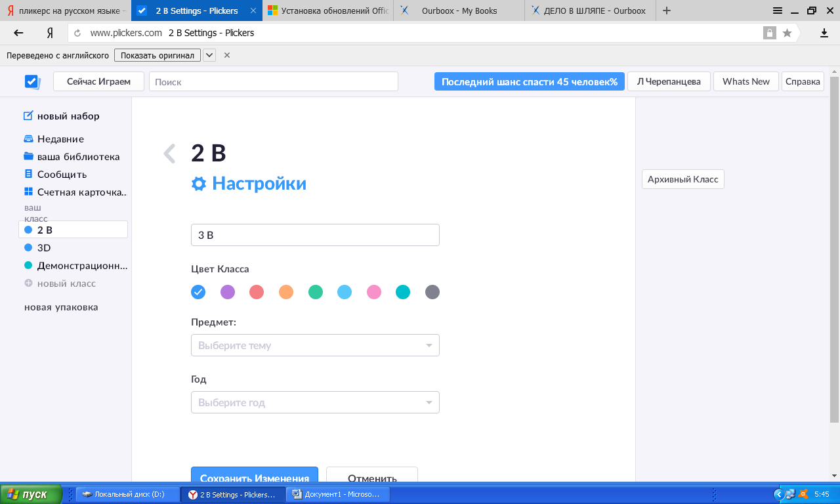Open Локальный диск (D:) taskbar item
The width and height of the screenshot is (840, 504).
click(128, 494)
